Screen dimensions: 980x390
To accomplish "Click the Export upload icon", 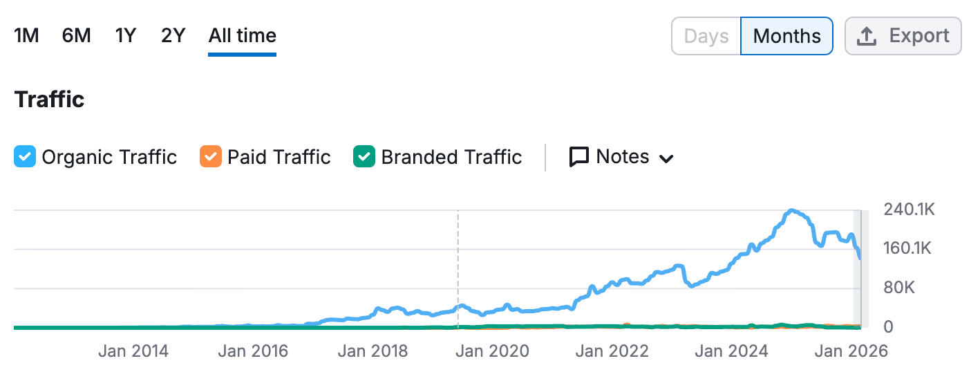I will [867, 36].
